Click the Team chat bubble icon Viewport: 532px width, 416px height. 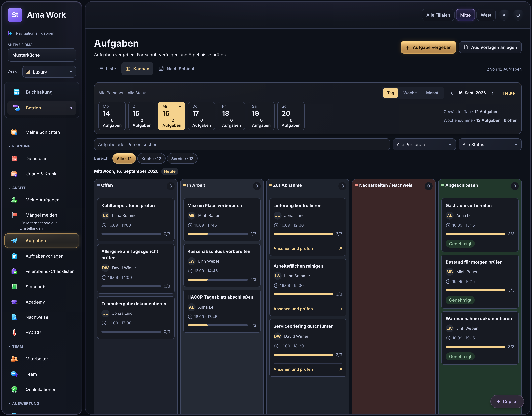(x=14, y=374)
